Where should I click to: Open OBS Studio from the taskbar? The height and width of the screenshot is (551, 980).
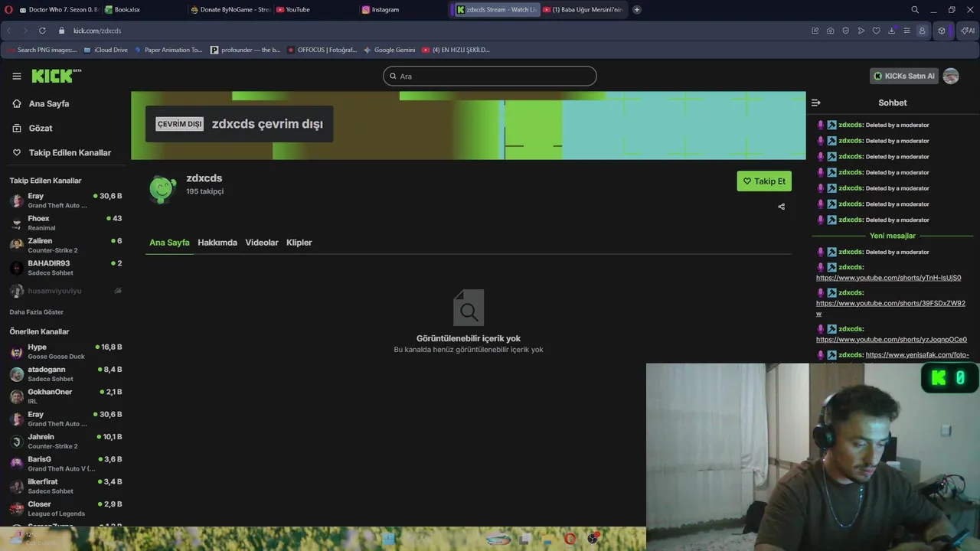click(x=593, y=539)
